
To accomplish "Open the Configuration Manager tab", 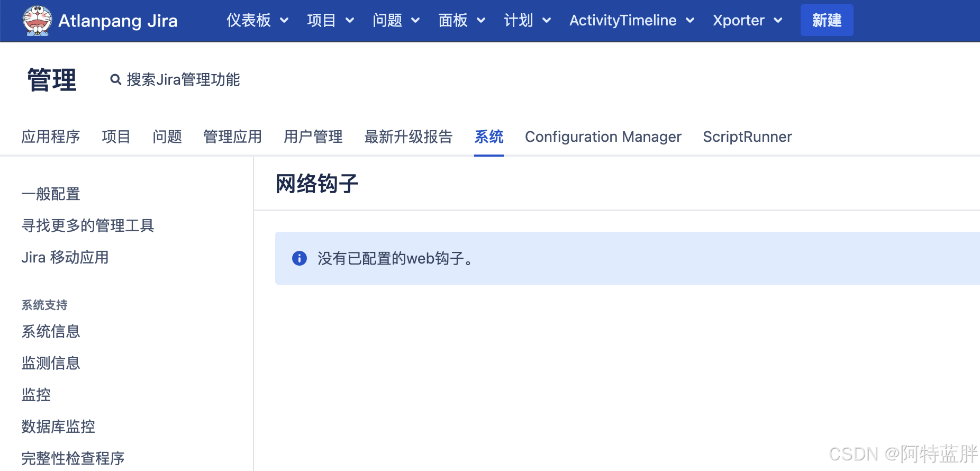I will [603, 137].
